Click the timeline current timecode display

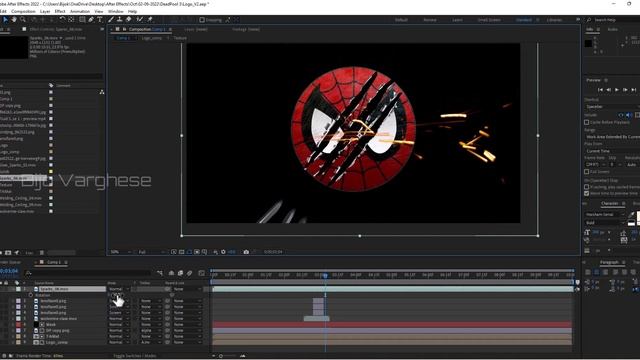(x=9, y=271)
